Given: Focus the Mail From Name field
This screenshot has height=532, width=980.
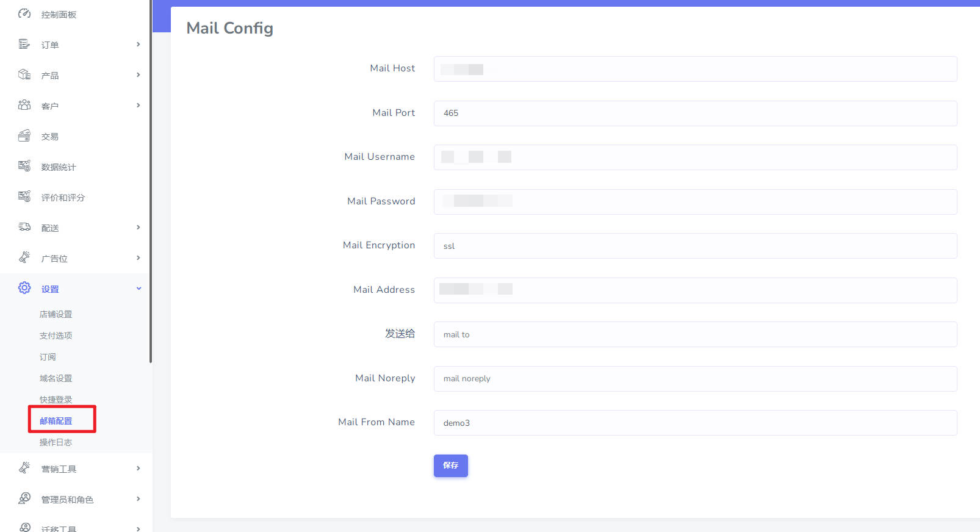Looking at the screenshot, I should point(695,423).
